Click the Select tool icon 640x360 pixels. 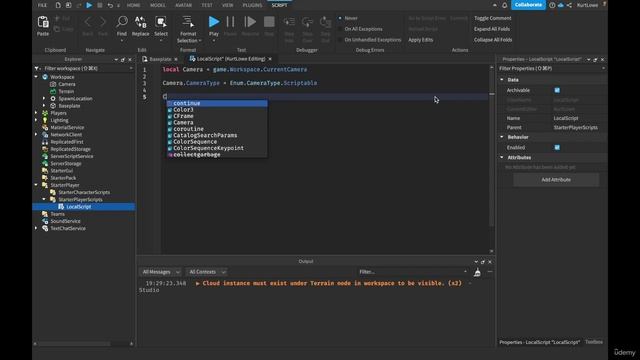coord(161,22)
